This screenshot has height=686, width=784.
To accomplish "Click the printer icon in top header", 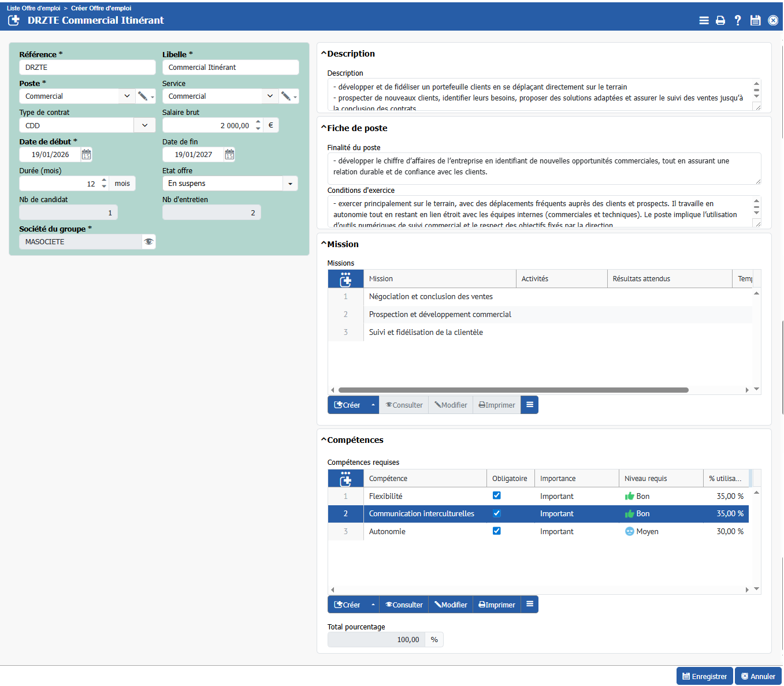I will (x=720, y=20).
